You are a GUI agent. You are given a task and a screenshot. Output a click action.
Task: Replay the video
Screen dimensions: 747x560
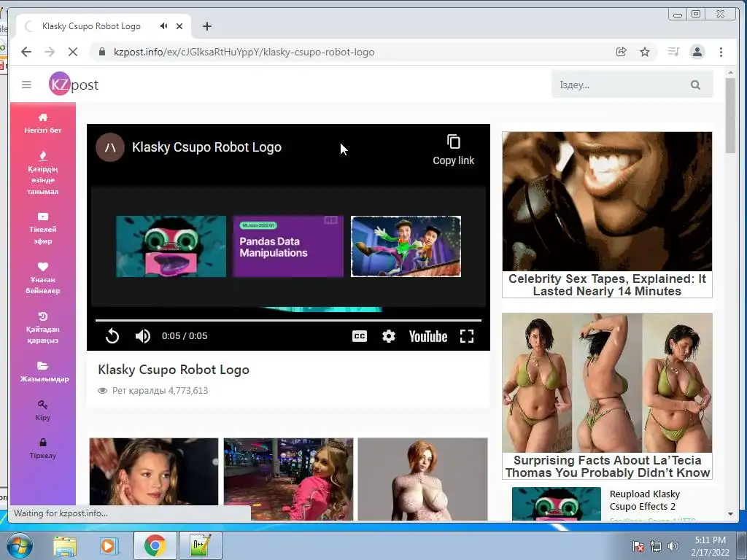[112, 335]
